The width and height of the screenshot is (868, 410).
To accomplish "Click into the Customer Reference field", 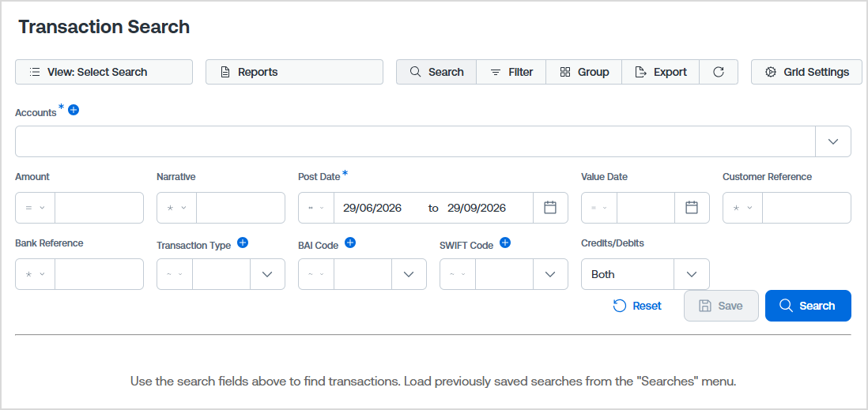I will point(806,208).
